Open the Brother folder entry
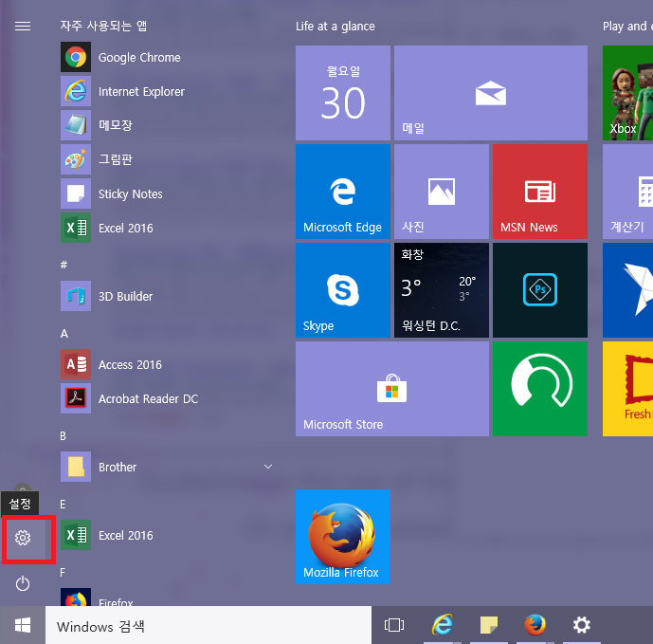Screen dimensions: 653x644 tap(167, 467)
